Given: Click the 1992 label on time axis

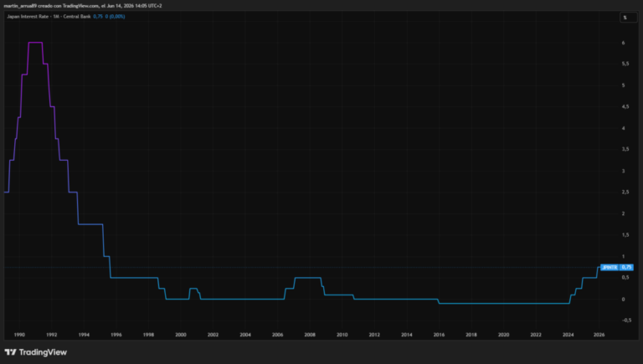Looking at the screenshot, I should 51,335.
